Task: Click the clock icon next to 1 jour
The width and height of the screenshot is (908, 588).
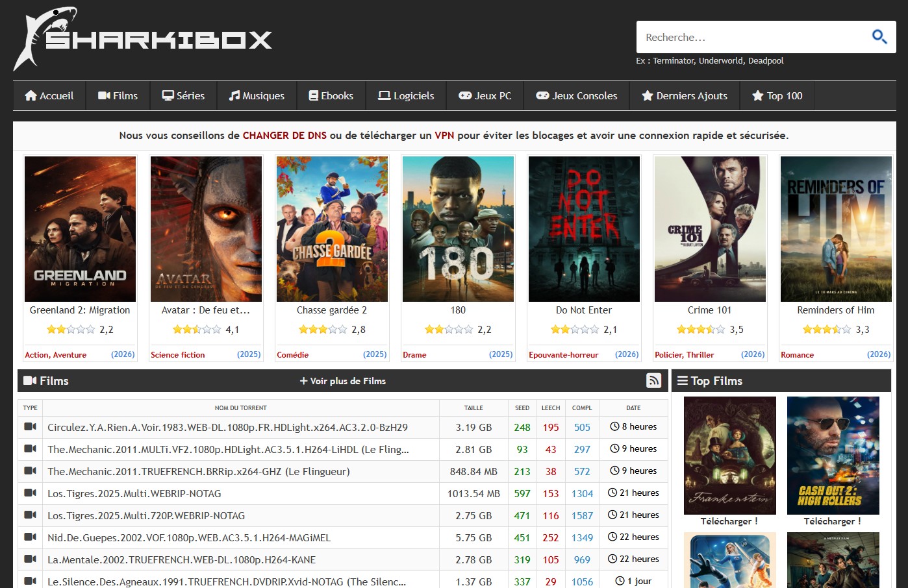Action: click(x=620, y=582)
